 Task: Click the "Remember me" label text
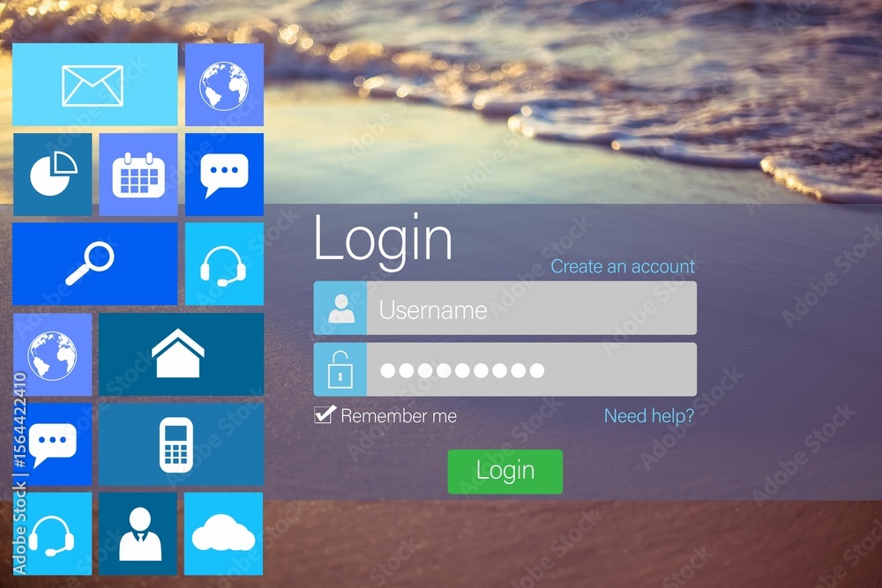pos(399,416)
